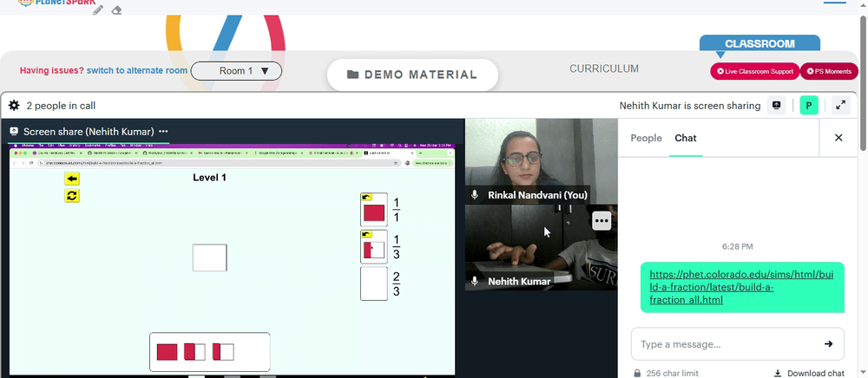Click the '2 people in call' text

pos(61,106)
